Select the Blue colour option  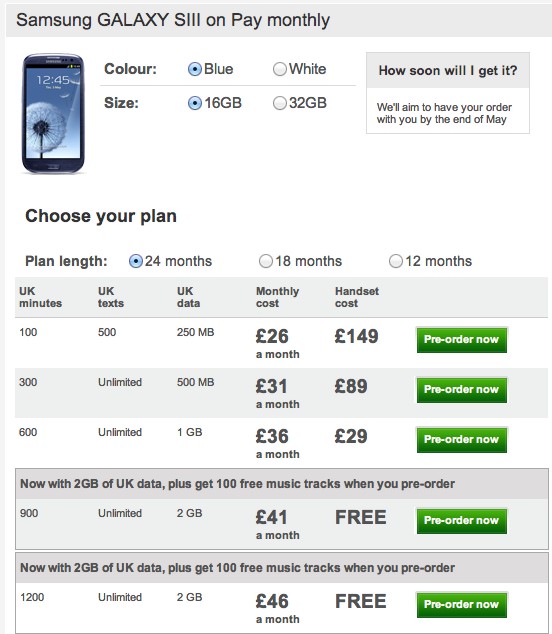pyautogui.click(x=195, y=69)
